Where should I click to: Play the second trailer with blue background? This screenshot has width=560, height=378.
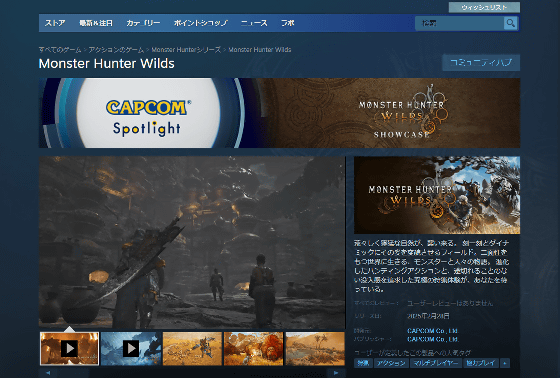[x=131, y=348]
